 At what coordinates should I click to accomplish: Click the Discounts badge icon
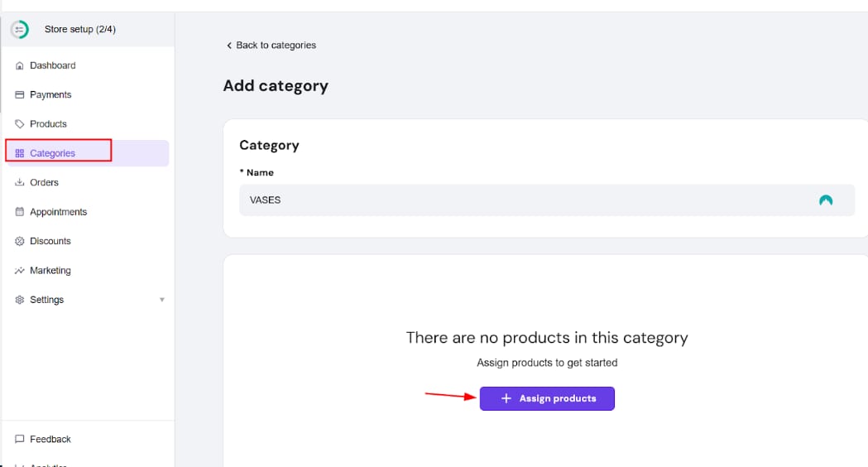[20, 242]
